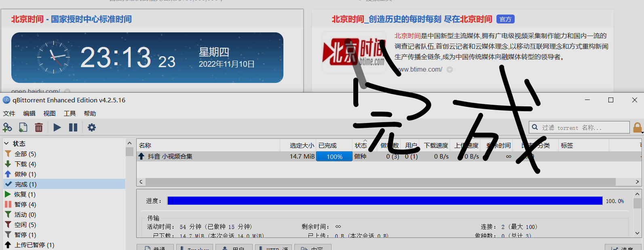Viewport: 644px width, 250px height.
Task: Click the green funnel icon of 活动 (0)
Action: coord(8,214)
